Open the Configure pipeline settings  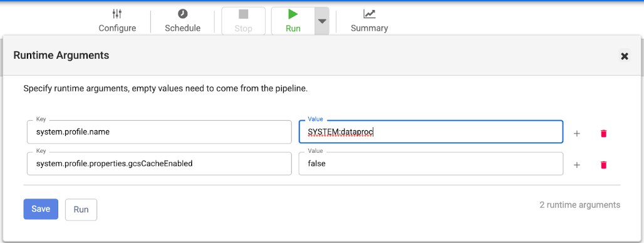tap(117, 21)
